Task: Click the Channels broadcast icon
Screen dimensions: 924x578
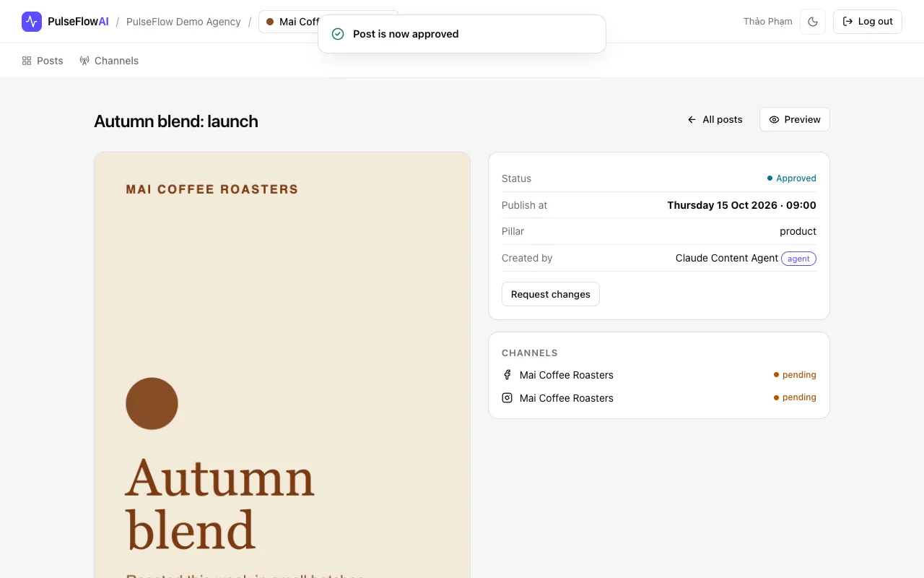Action: [84, 61]
